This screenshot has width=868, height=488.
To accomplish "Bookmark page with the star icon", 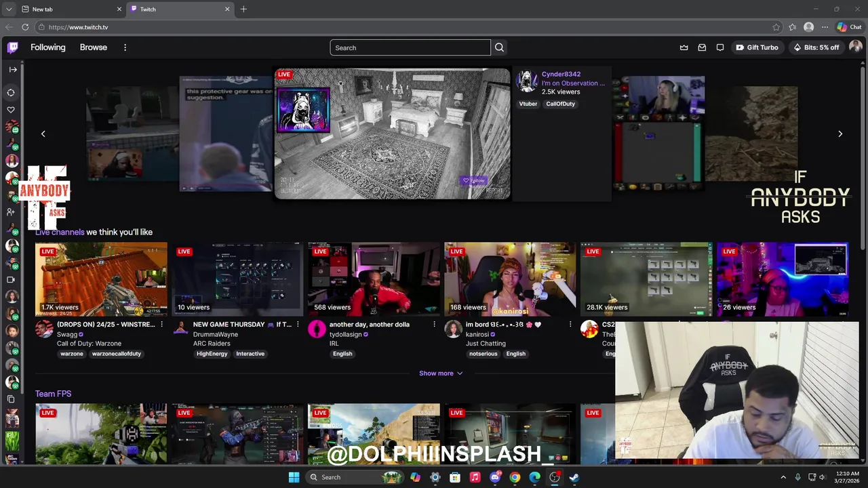I will [776, 27].
